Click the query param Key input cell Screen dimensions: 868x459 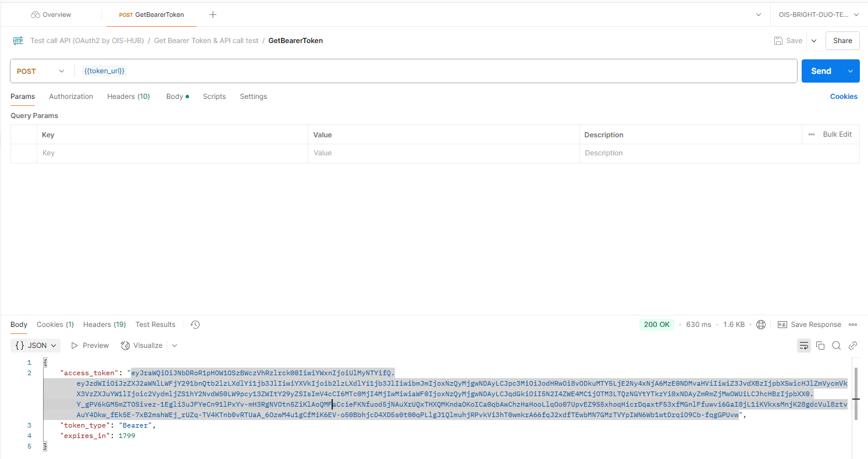click(x=172, y=153)
